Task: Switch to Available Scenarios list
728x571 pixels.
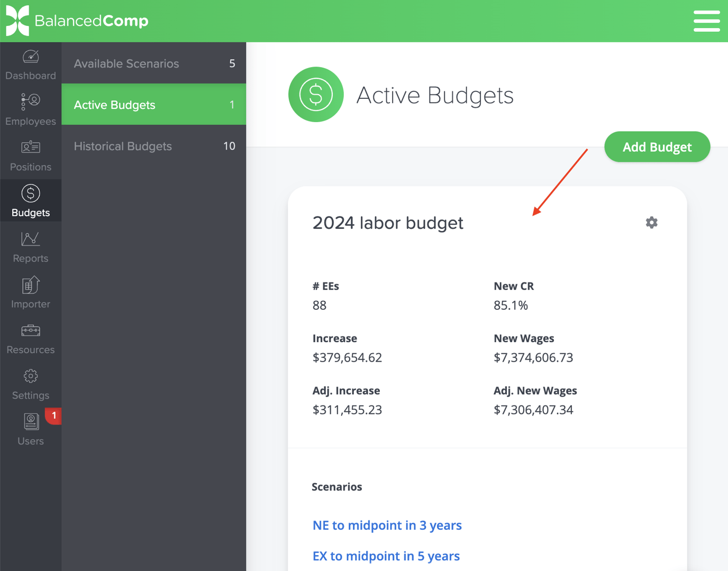Action: [154, 63]
